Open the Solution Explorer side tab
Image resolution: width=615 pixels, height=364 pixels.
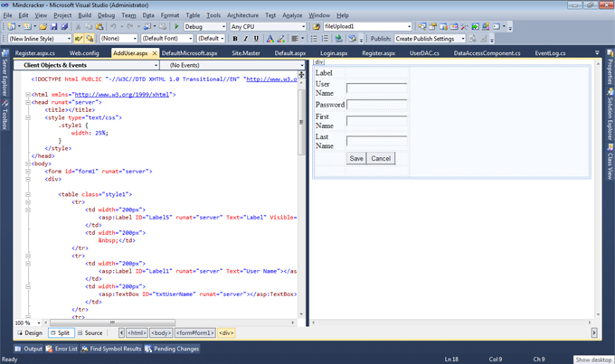(x=610, y=114)
